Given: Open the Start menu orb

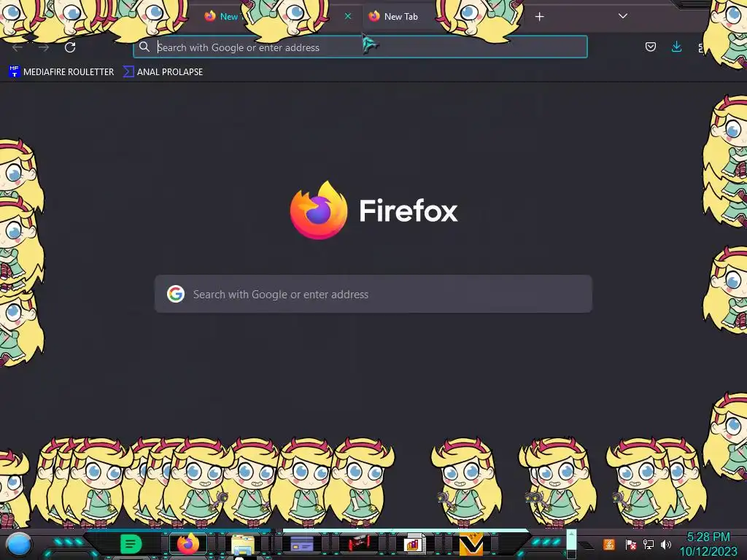Looking at the screenshot, I should [18, 544].
